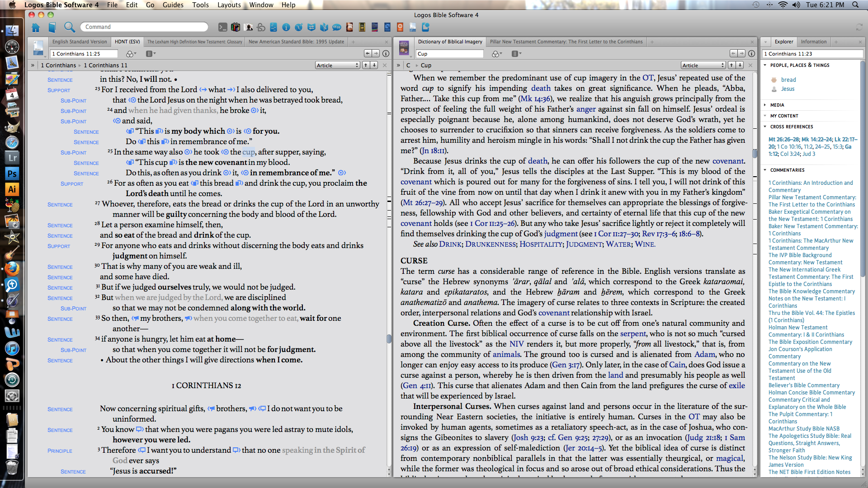868x488 pixels.
Task: Open the Tools menu
Action: [x=200, y=5]
